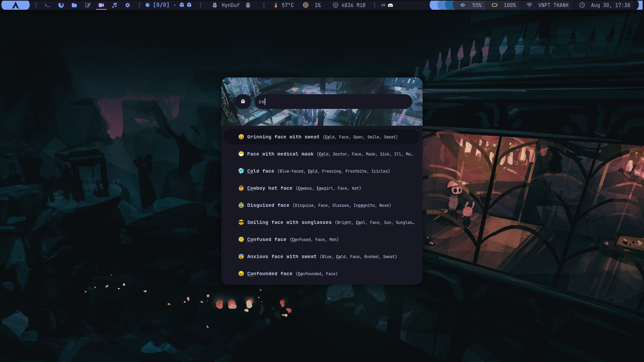
Task: Click the clock icon
Action: point(582,5)
